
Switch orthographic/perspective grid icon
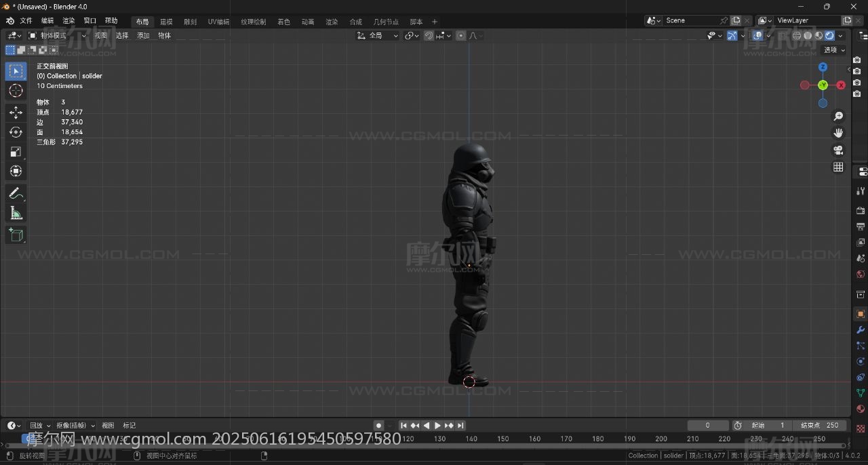pos(839,167)
